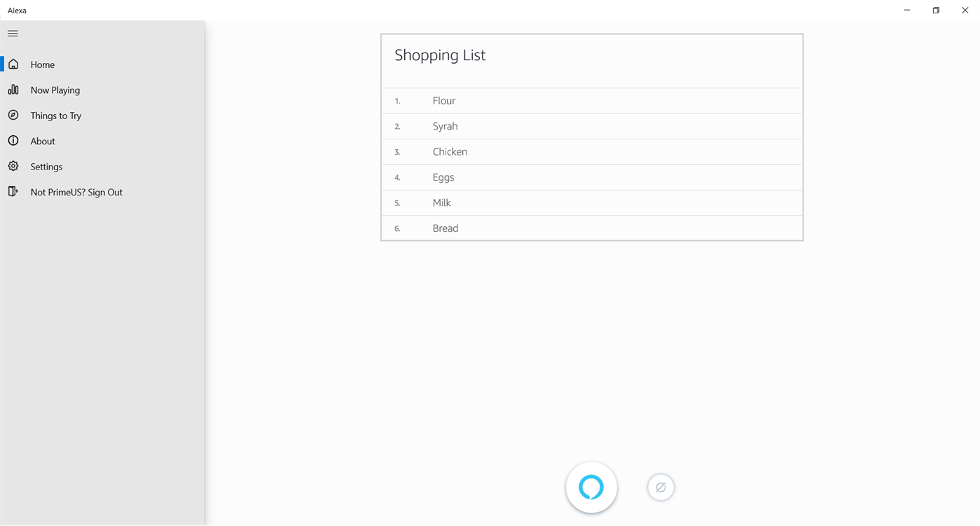Collapse the hamburger navigation menu

tap(13, 34)
